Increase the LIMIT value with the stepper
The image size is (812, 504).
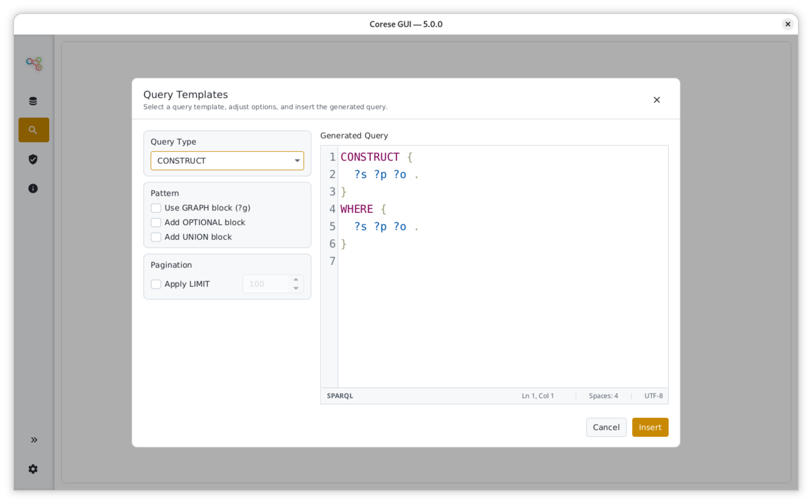[x=296, y=279]
